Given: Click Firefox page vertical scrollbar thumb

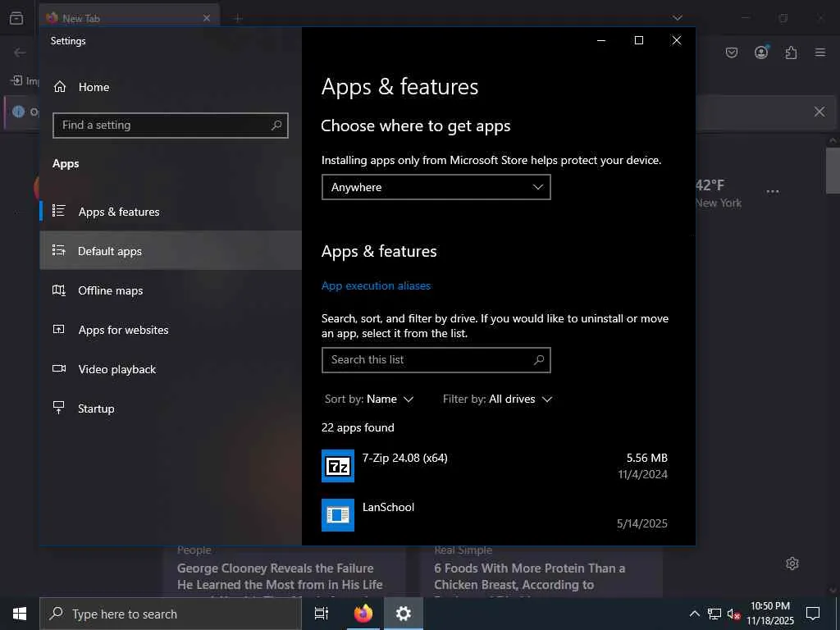Looking at the screenshot, I should 833,170.
